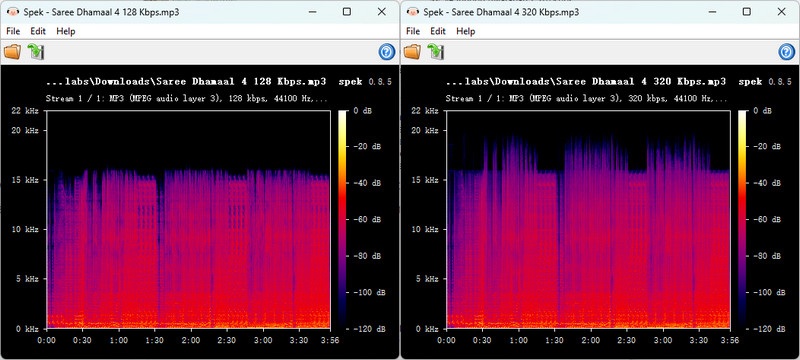Viewport: 800px width, 360px height.
Task: Click the '1:30' time label in 128 Kbps window
Action: point(155,340)
